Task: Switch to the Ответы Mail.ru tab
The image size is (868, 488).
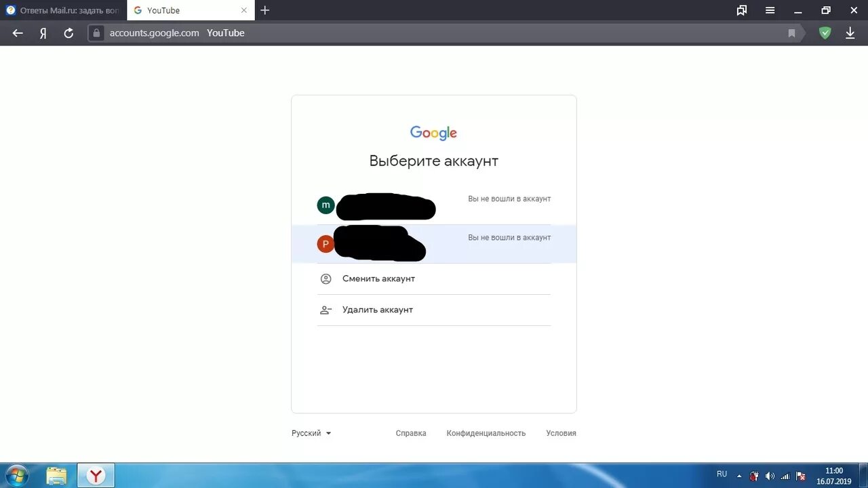Action: click(x=64, y=10)
